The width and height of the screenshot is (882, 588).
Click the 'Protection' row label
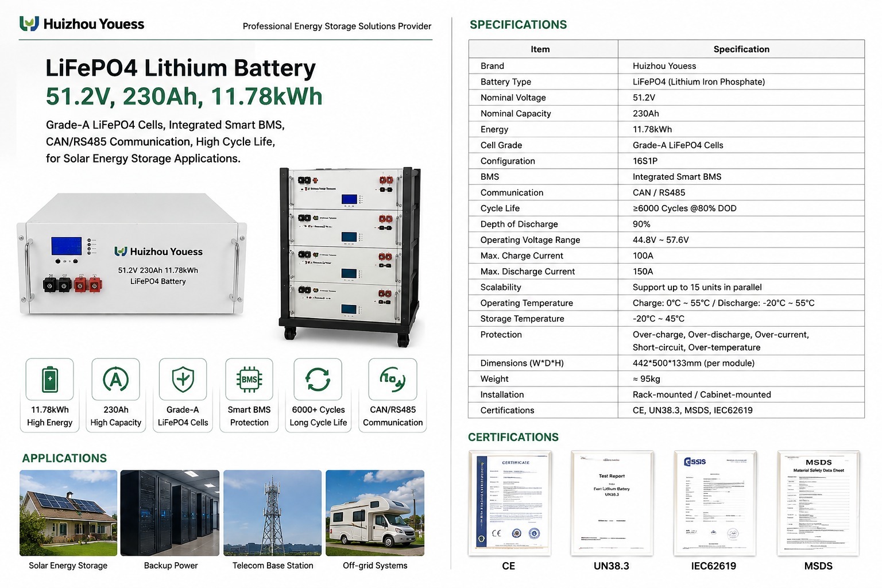[x=501, y=335]
